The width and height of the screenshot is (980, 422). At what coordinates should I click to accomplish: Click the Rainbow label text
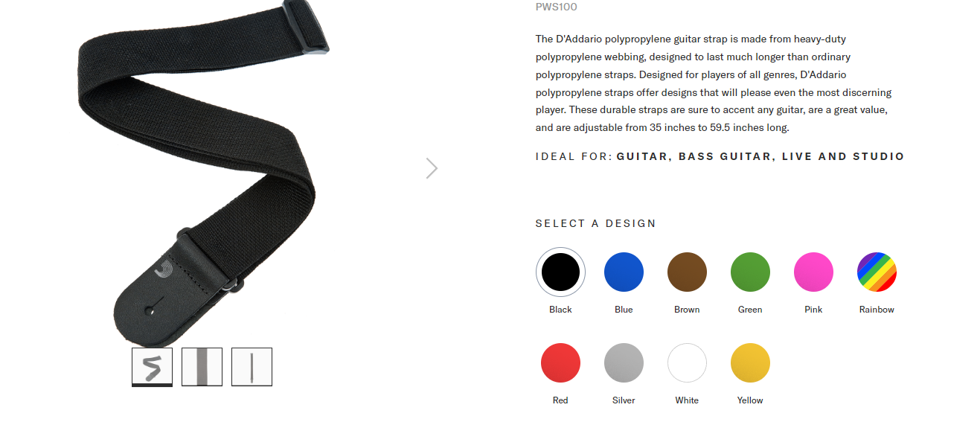pos(877,310)
